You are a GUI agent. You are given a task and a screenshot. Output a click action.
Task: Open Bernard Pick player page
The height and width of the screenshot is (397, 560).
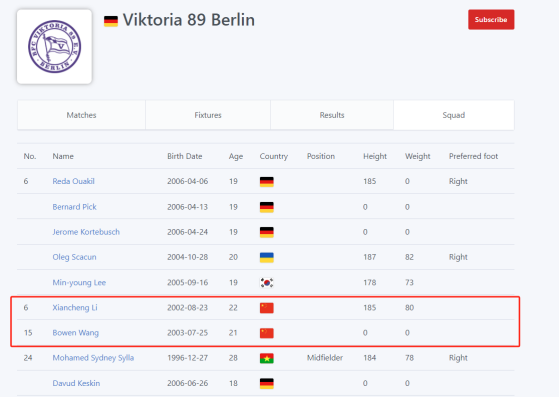(74, 207)
